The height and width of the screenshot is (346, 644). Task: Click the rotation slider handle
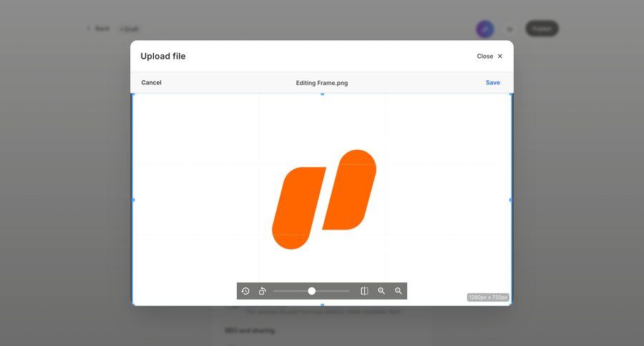pos(312,291)
